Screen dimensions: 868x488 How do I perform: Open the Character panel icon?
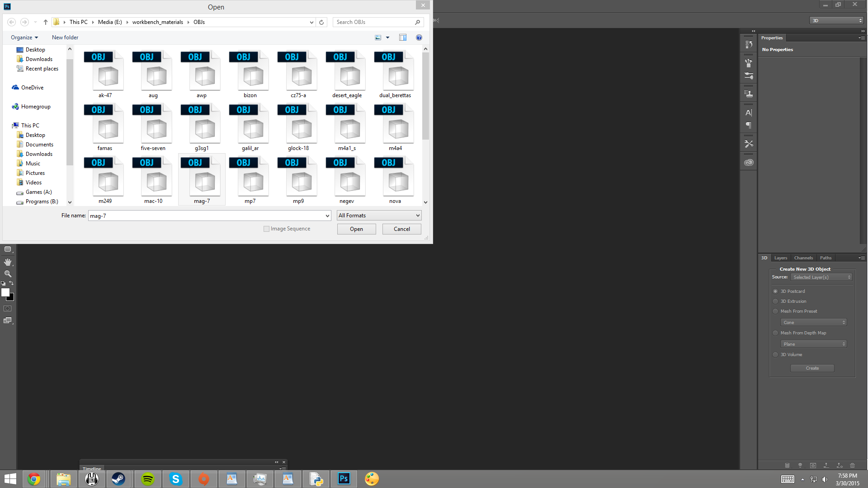tap(749, 113)
